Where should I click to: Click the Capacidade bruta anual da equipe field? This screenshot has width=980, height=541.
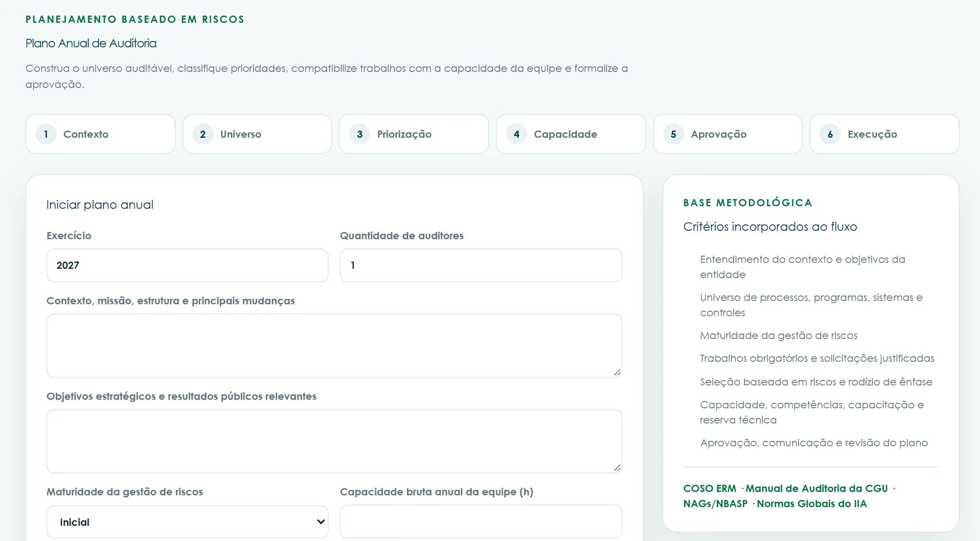click(x=481, y=522)
